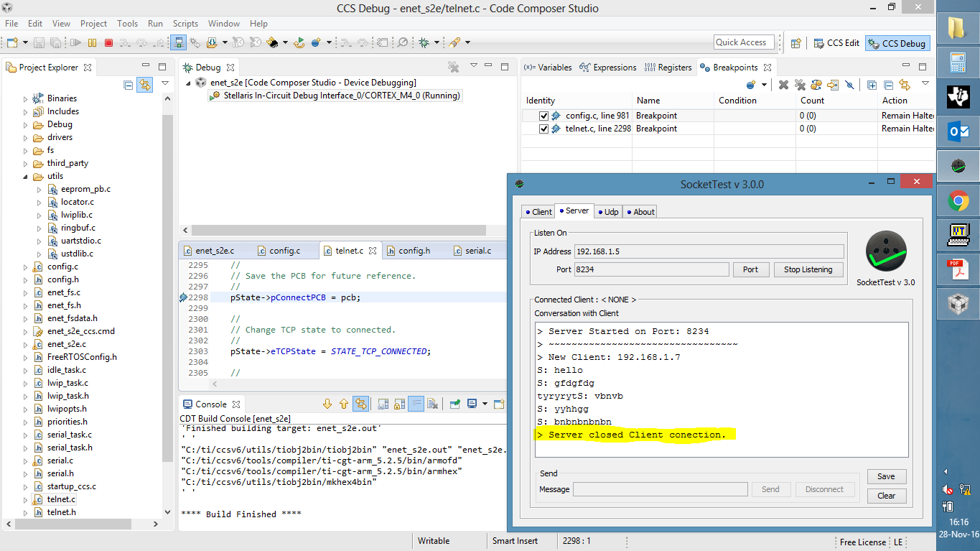
Task: Click the CCS Debug perspective button
Action: (x=897, y=43)
